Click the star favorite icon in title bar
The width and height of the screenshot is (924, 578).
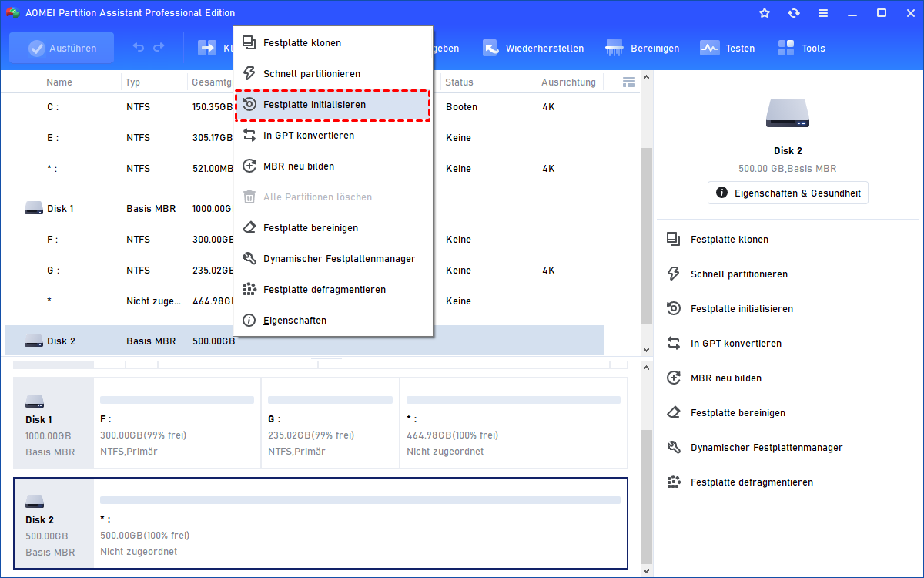coord(765,13)
